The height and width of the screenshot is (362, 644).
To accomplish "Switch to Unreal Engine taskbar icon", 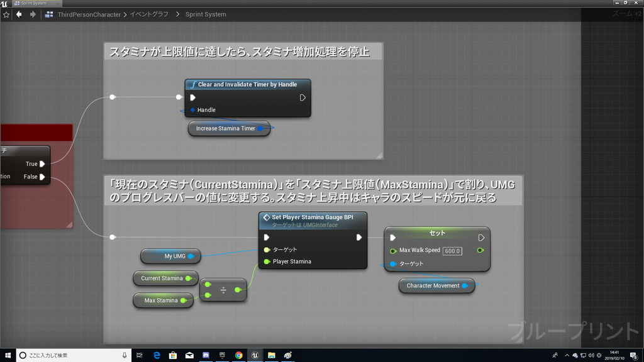I will (255, 356).
